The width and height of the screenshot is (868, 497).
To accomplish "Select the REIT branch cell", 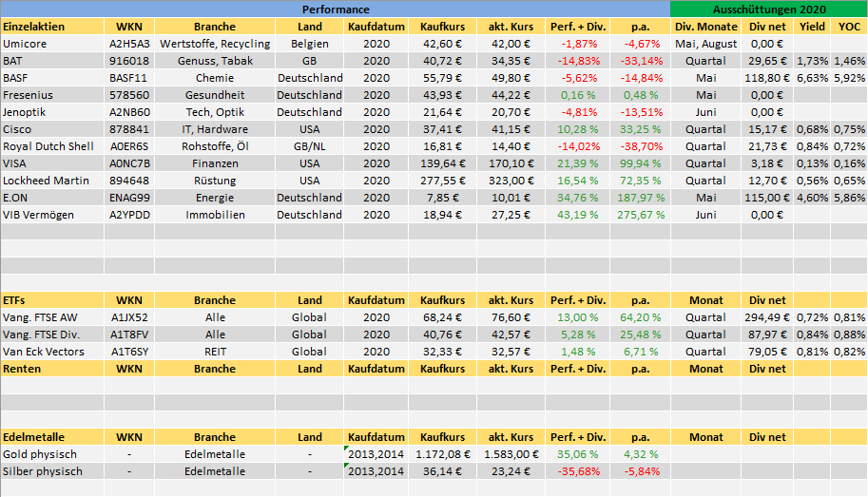I will tap(215, 352).
